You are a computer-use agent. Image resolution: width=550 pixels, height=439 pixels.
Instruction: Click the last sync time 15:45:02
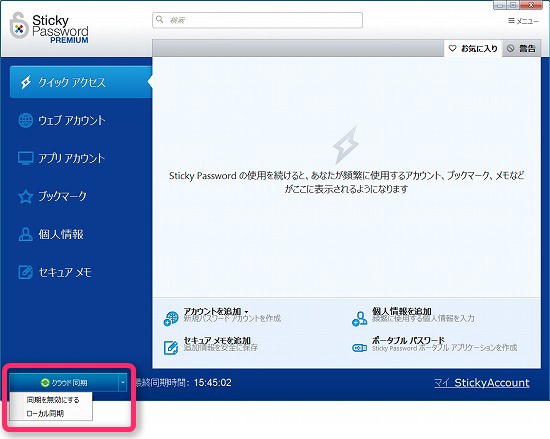coord(213,383)
